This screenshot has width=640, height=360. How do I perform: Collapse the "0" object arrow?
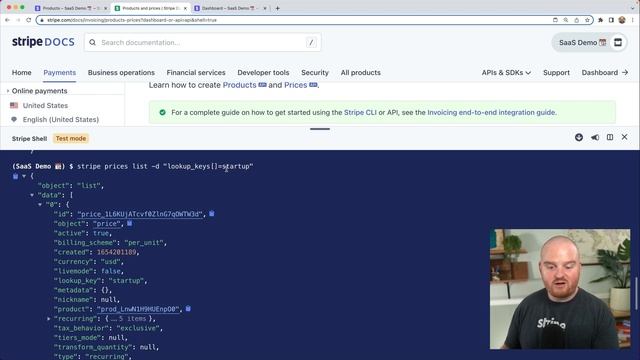(40, 204)
